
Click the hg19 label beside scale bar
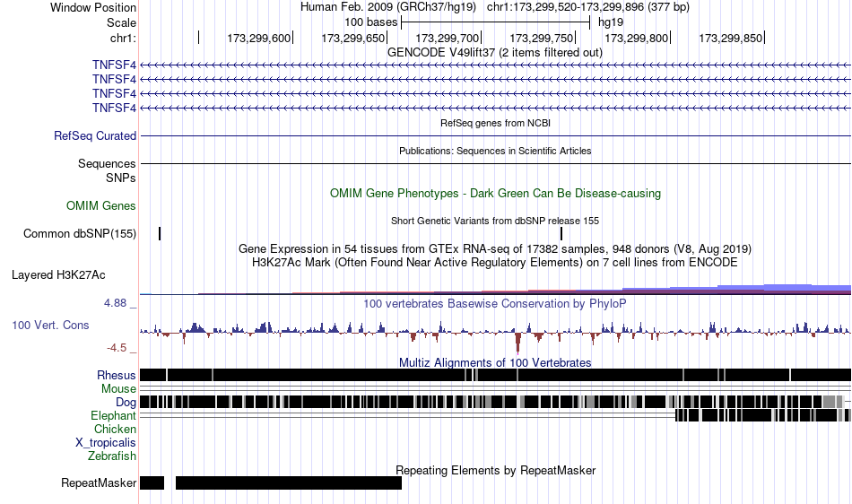click(x=611, y=22)
